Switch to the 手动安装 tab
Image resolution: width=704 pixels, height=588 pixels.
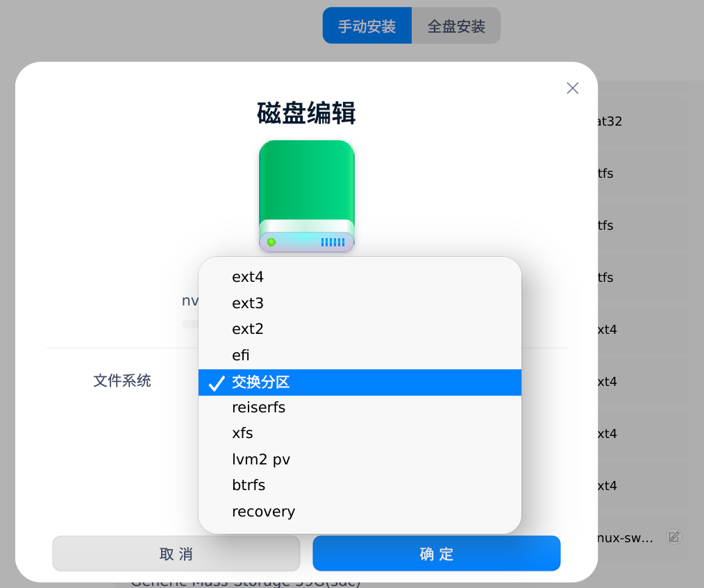click(367, 26)
